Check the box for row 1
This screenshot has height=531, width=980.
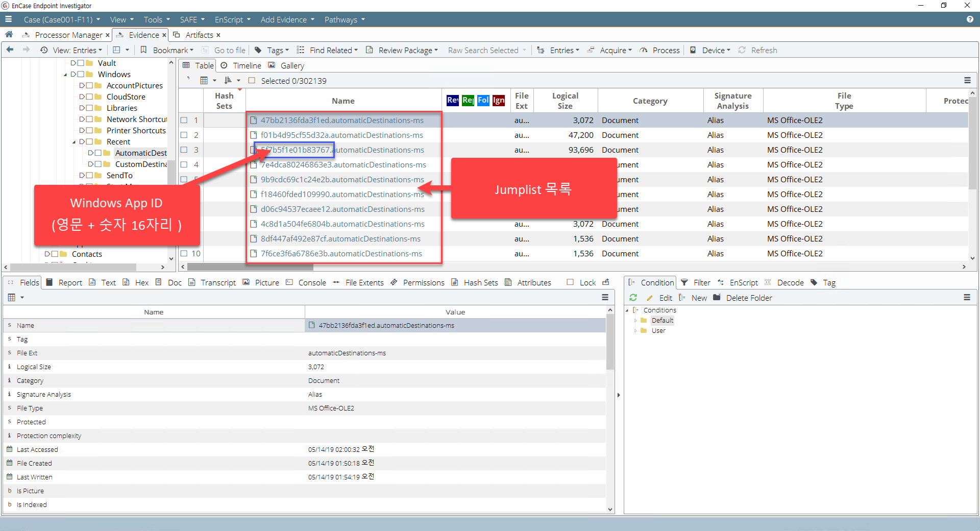(184, 120)
